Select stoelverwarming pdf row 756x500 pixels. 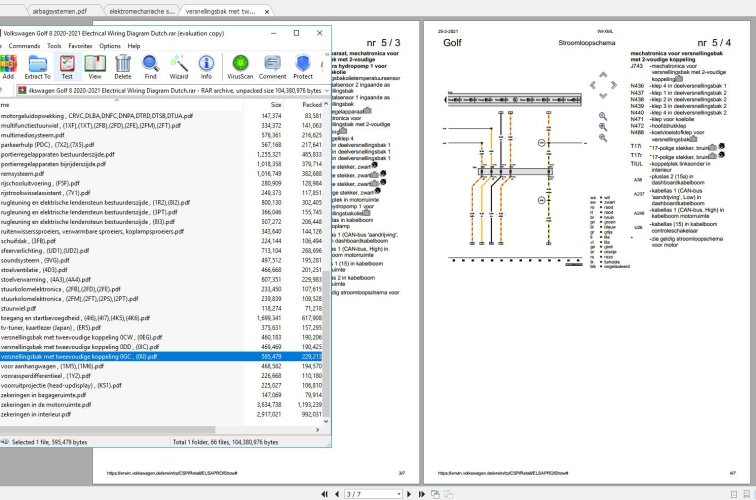point(162,280)
